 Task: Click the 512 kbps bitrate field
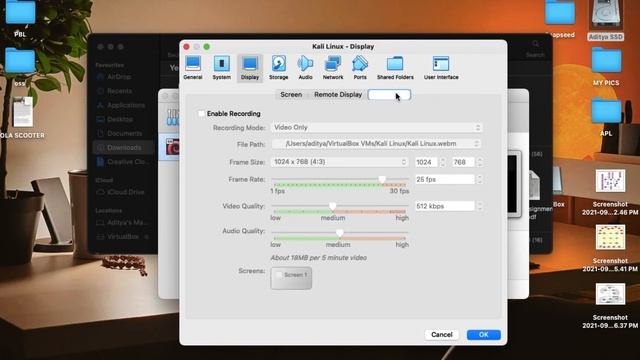444,206
